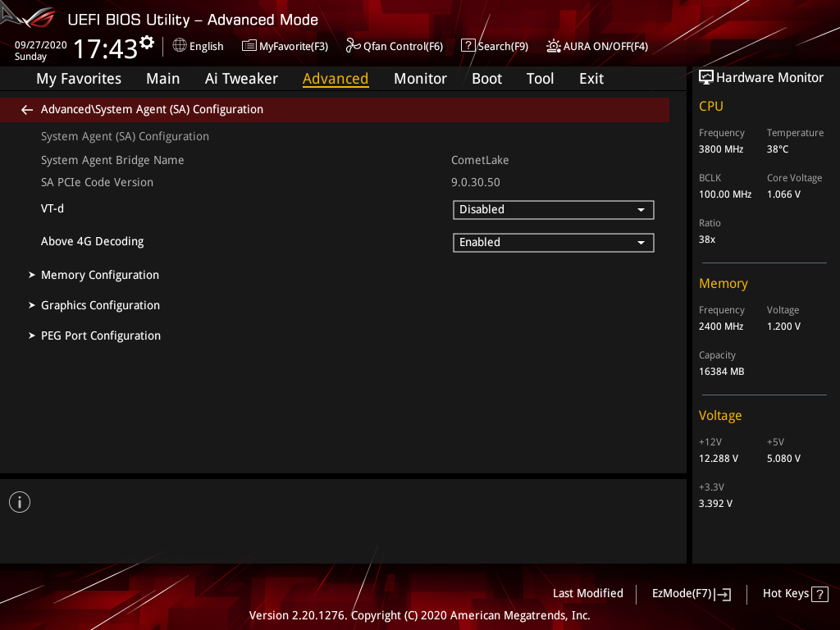The width and height of the screenshot is (840, 630).
Task: Click Core Voltage 1.066 V value
Action: point(783,194)
